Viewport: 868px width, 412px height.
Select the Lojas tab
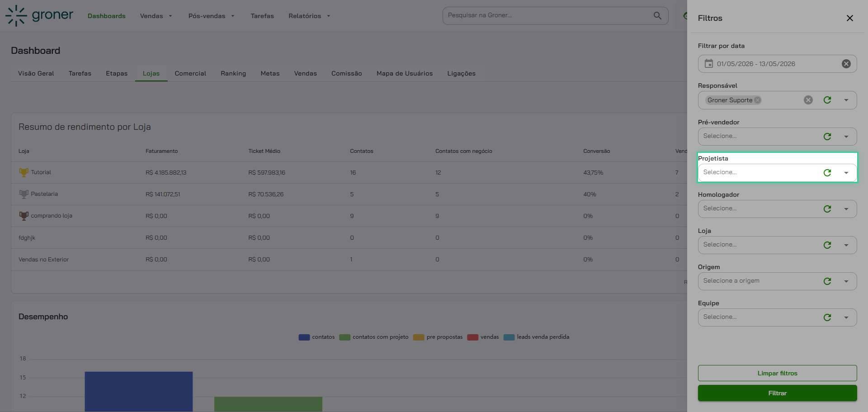[151, 73]
